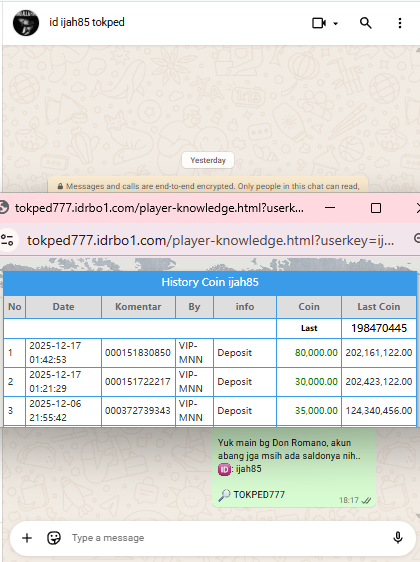The image size is (420, 562).
Task: Click the TOKPED777 text in message
Action: pyautogui.click(x=259, y=495)
